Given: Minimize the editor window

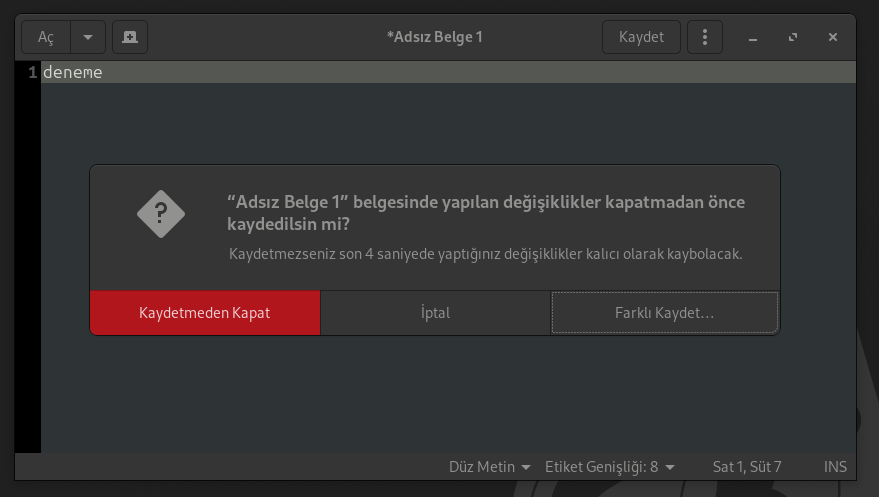Looking at the screenshot, I should pyautogui.click(x=753, y=37).
